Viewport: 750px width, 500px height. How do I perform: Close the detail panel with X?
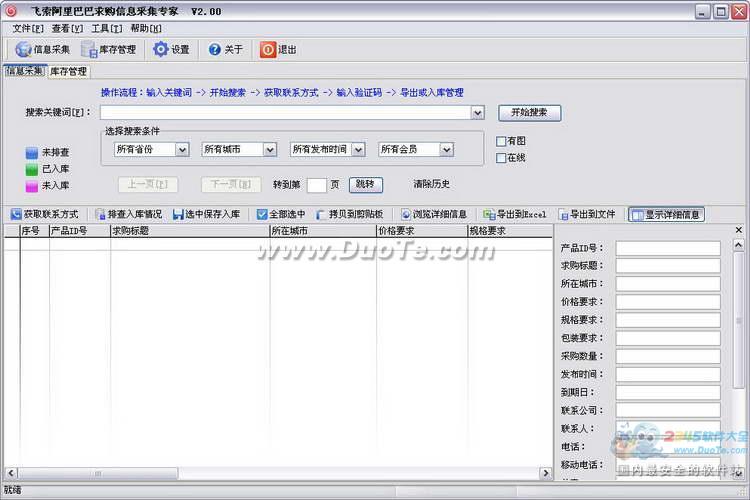click(x=739, y=230)
